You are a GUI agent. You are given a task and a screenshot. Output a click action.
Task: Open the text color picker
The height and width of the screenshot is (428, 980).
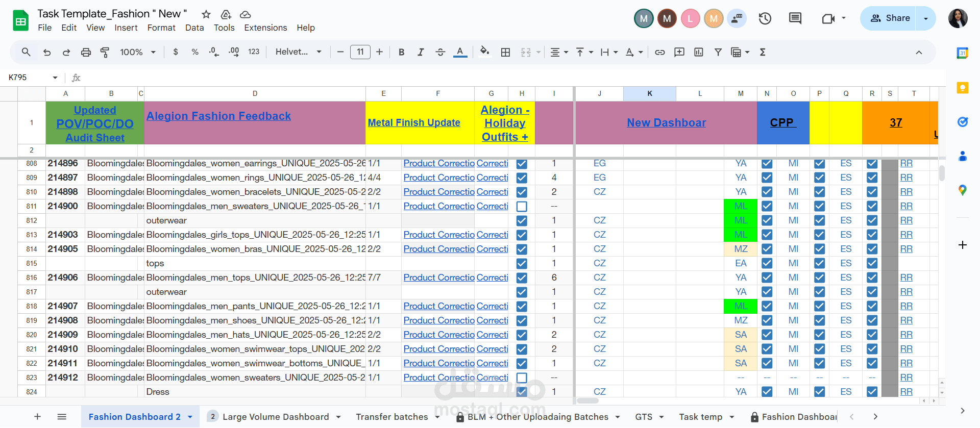pos(460,52)
